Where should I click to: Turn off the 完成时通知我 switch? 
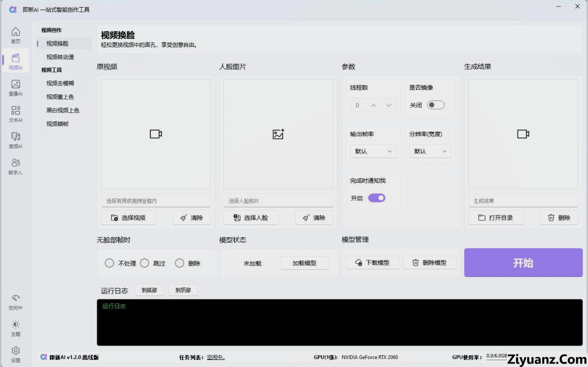[x=376, y=198]
